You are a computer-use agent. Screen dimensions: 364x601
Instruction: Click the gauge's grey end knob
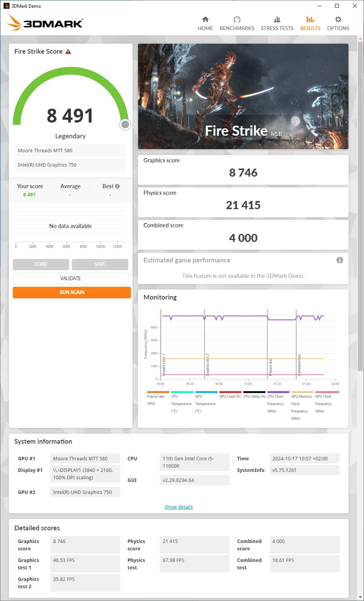click(x=125, y=124)
